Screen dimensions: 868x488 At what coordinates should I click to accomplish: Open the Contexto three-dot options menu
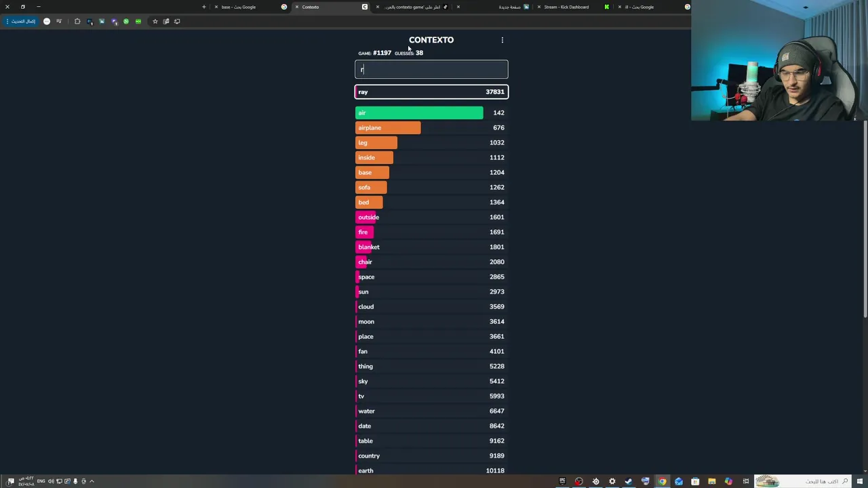502,40
